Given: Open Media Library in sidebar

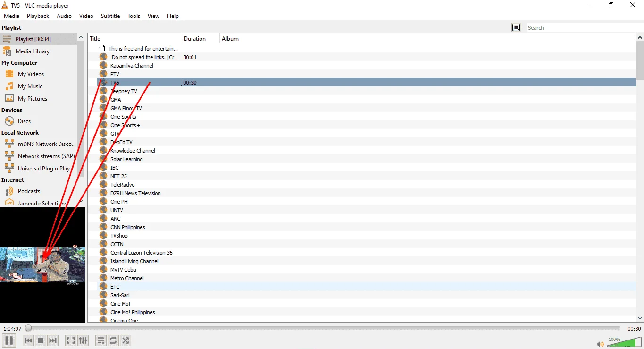Looking at the screenshot, I should click(39, 51).
